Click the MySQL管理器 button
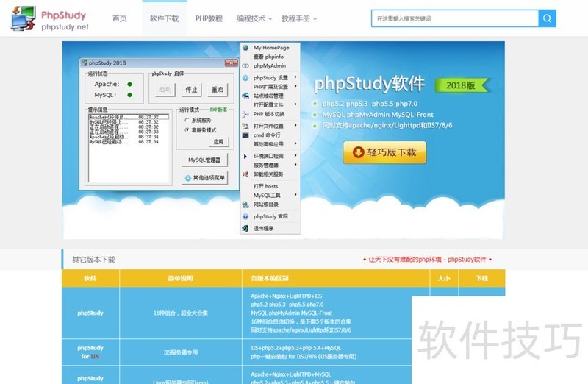 point(204,160)
